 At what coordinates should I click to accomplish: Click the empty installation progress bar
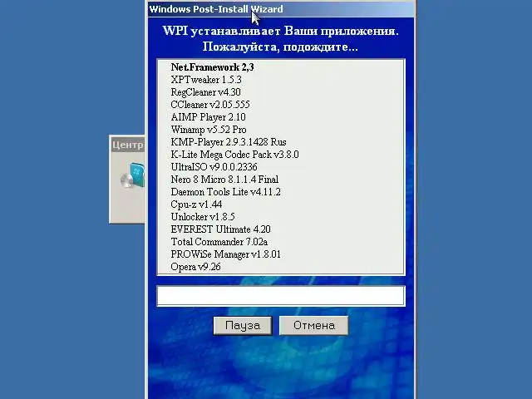[281, 296]
